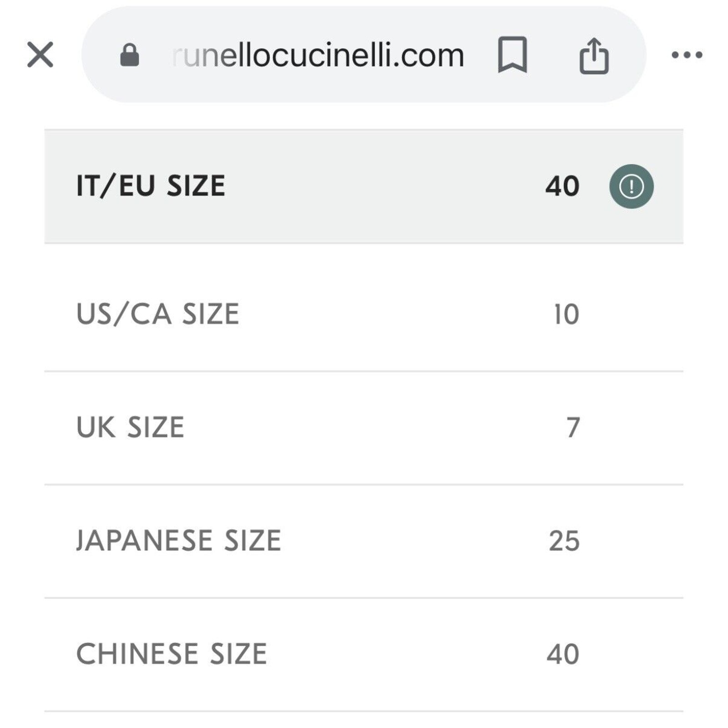Select the brunellocucinelli.com URL text

318,56
